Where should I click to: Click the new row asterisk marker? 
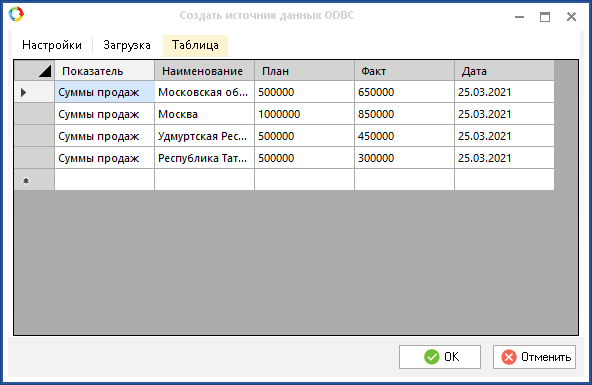pos(26,181)
